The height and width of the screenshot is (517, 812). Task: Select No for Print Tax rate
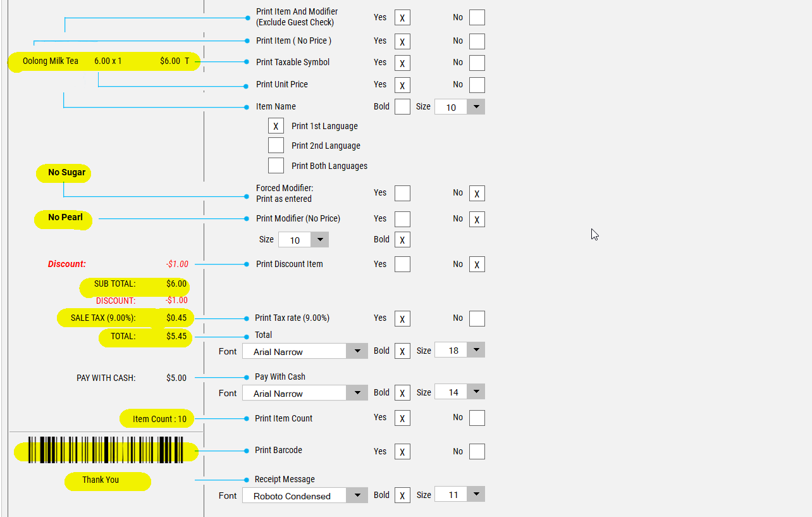point(477,318)
